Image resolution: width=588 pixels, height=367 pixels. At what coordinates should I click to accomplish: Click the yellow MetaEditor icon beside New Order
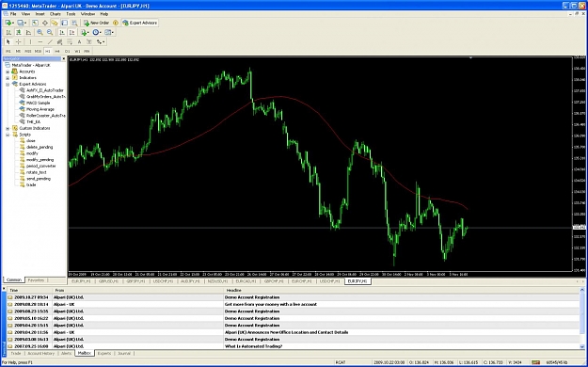point(116,23)
